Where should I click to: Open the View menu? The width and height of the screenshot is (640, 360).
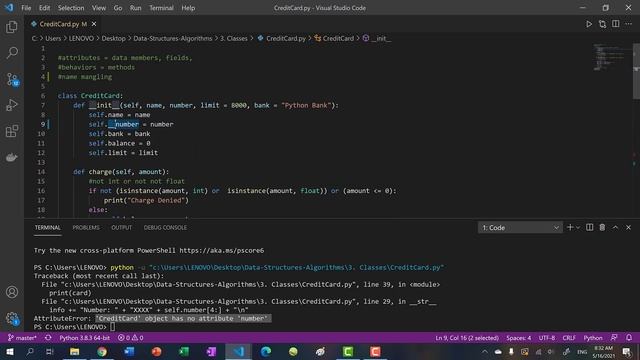click(98, 8)
